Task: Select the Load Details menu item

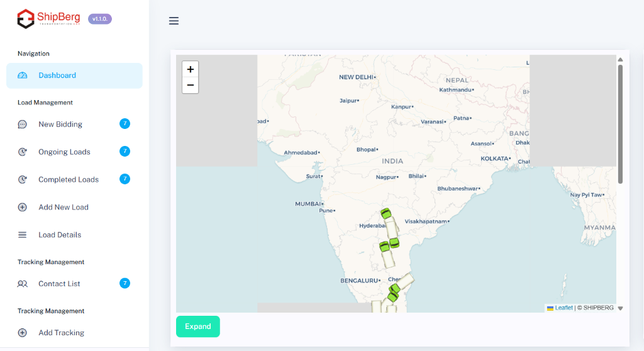Action: [60, 235]
